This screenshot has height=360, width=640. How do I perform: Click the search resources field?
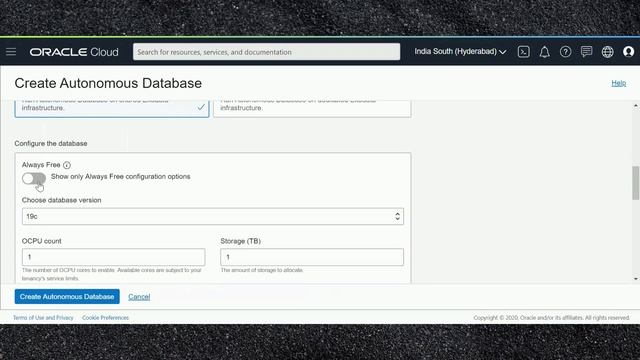(x=267, y=52)
